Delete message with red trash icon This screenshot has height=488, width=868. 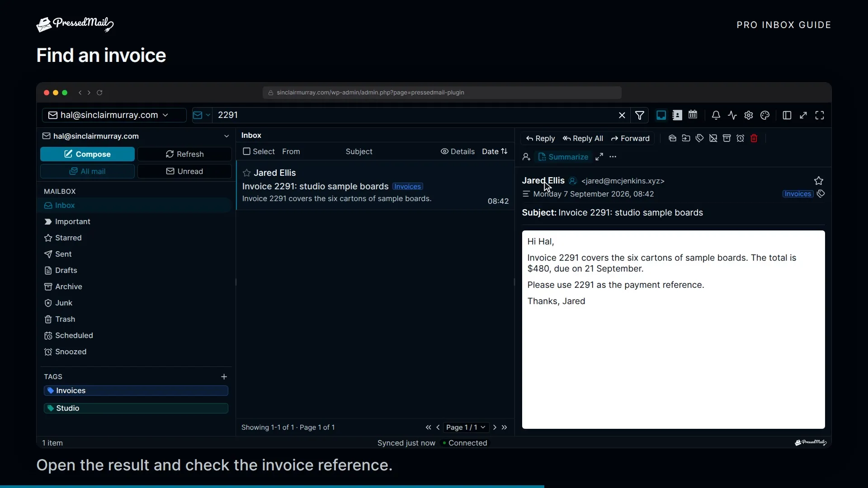pyautogui.click(x=754, y=138)
